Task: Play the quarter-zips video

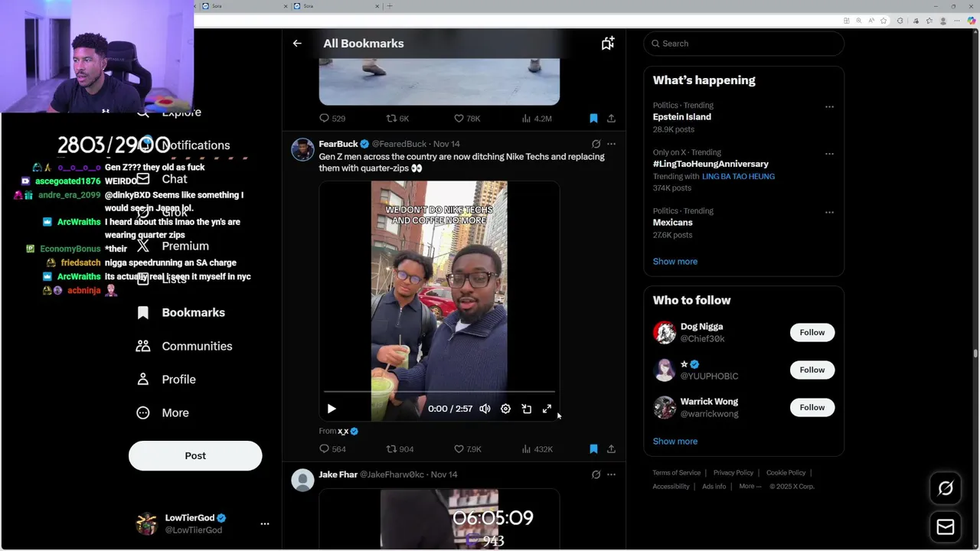Action: pos(332,409)
